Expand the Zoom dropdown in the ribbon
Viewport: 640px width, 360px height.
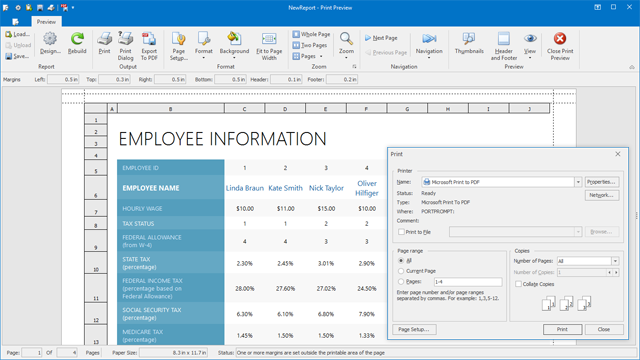point(346,58)
